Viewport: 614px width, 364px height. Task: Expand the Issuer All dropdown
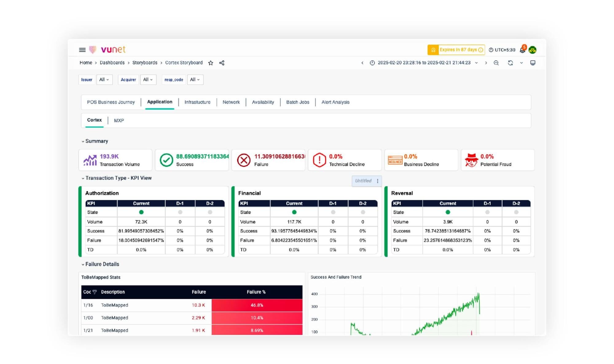[x=104, y=80]
